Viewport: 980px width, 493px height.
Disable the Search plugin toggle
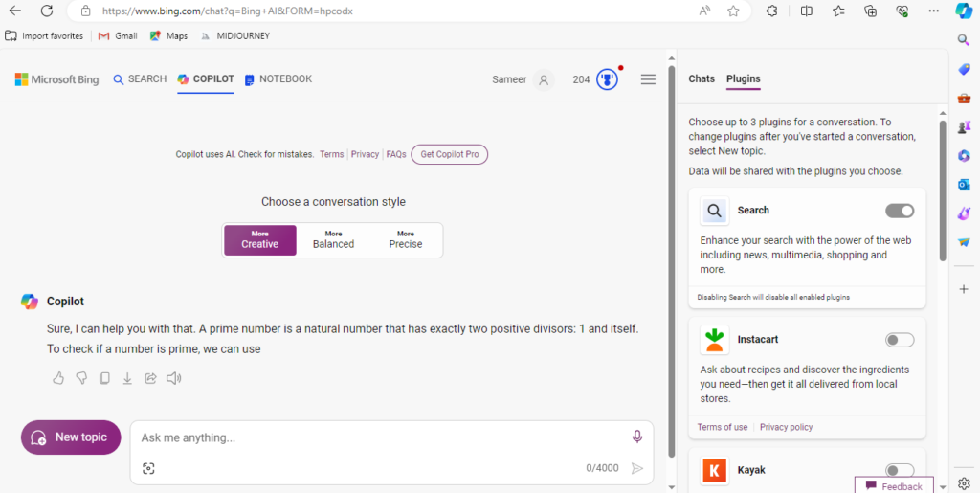pos(900,211)
